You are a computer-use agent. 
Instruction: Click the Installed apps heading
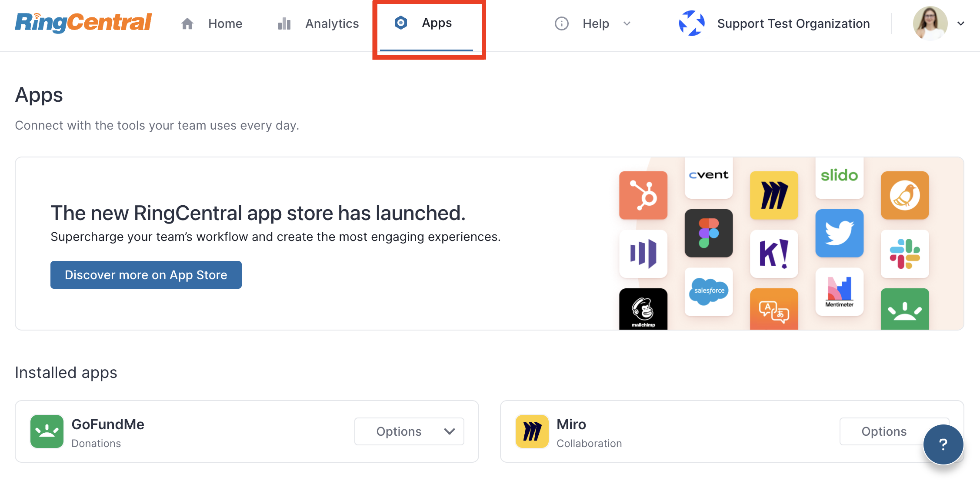click(x=66, y=373)
